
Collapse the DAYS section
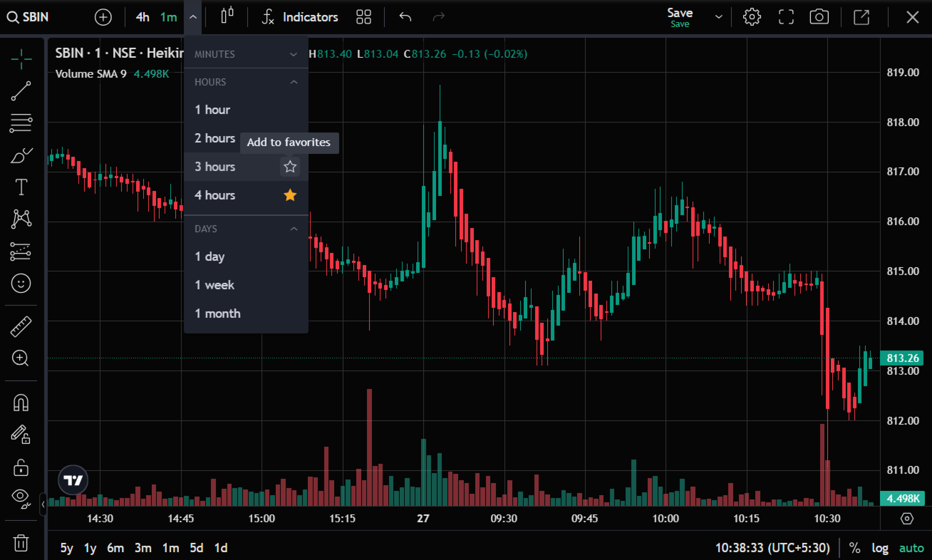(x=246, y=229)
